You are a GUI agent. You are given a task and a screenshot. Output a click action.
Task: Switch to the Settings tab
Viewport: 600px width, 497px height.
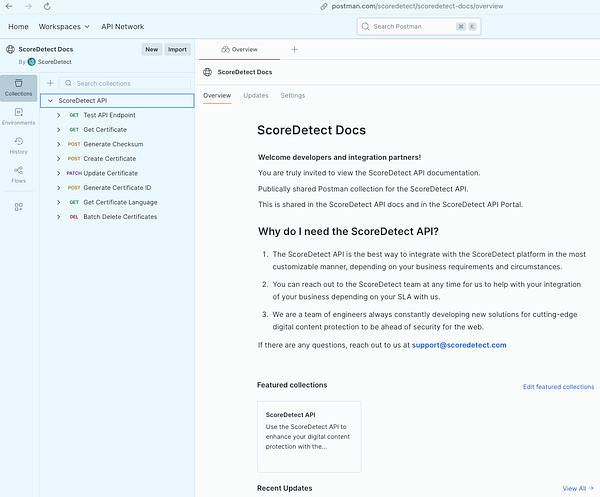(x=293, y=95)
